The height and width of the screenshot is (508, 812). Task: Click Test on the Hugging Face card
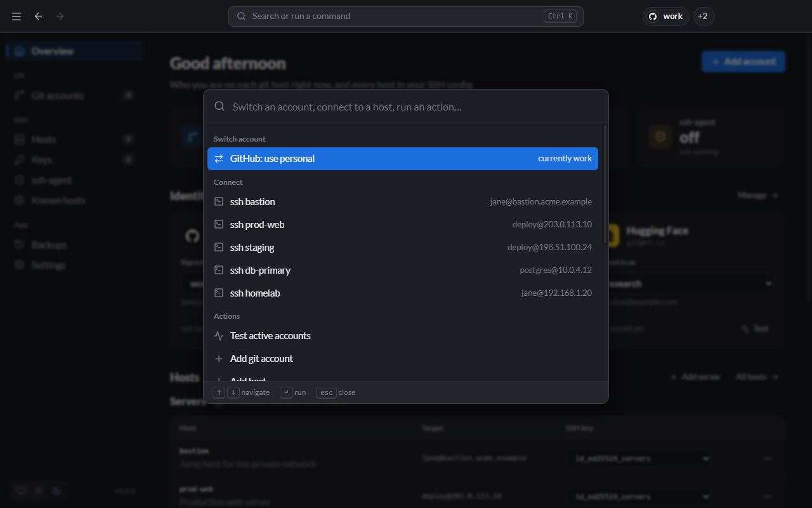coord(755,328)
